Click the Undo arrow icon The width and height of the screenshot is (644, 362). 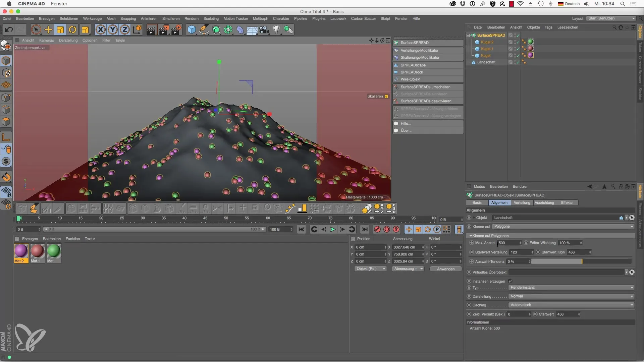tap(9, 29)
